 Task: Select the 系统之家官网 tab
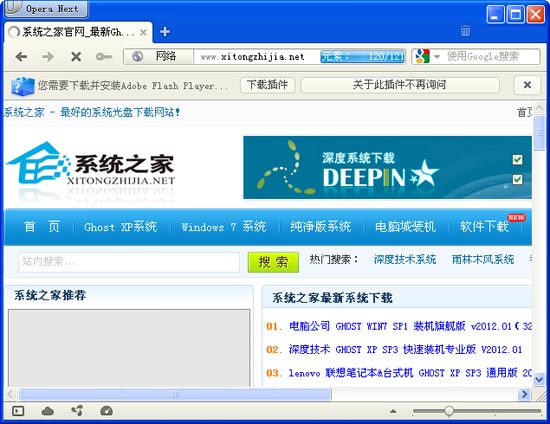pyautogui.click(x=78, y=32)
